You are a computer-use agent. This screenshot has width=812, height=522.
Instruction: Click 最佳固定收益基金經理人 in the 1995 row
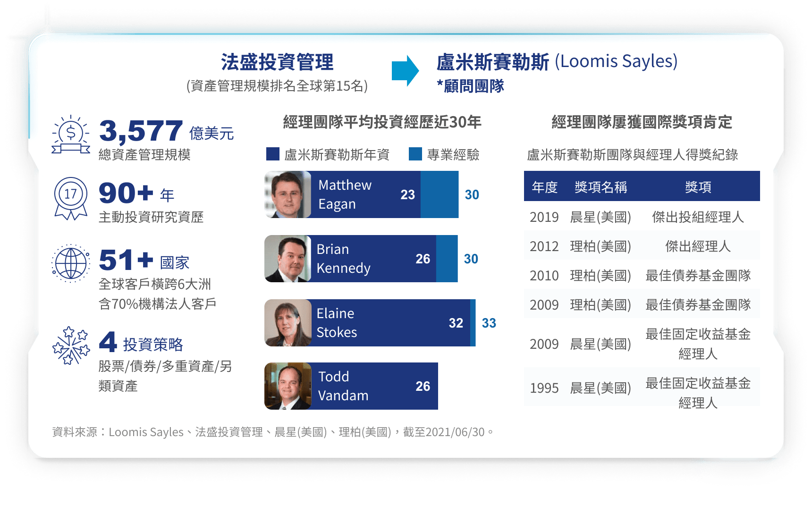coord(698,393)
